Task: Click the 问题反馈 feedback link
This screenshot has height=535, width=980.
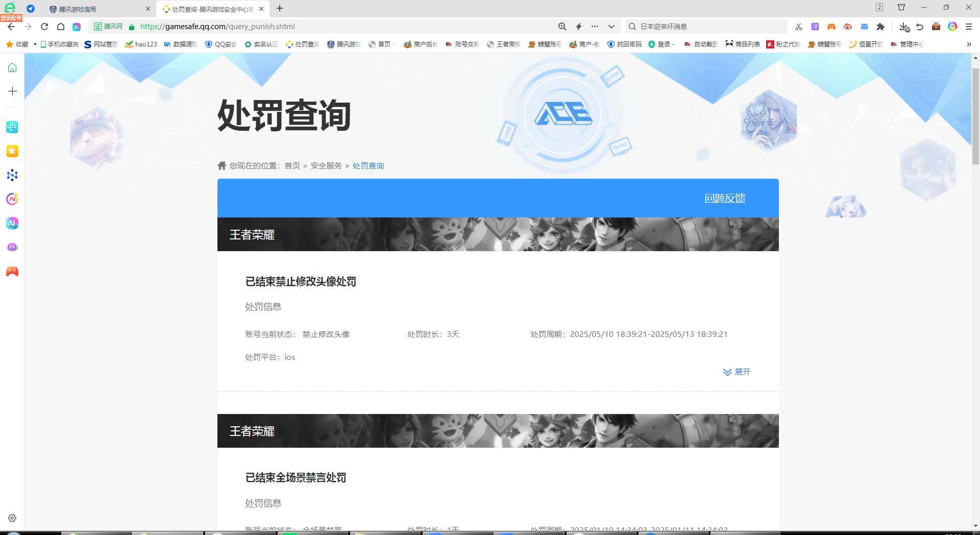Action: [x=725, y=198]
